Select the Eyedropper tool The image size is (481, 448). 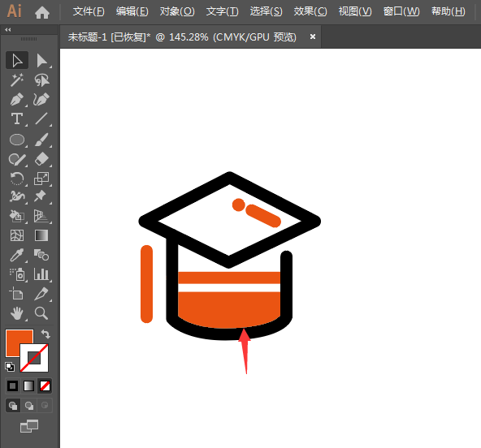17,255
